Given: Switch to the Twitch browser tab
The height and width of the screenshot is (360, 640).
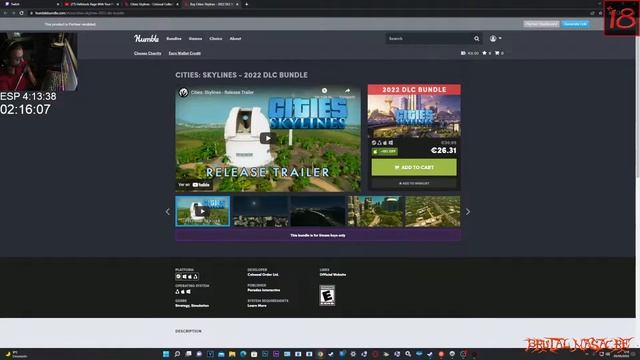Looking at the screenshot, I should click(x=31, y=4).
